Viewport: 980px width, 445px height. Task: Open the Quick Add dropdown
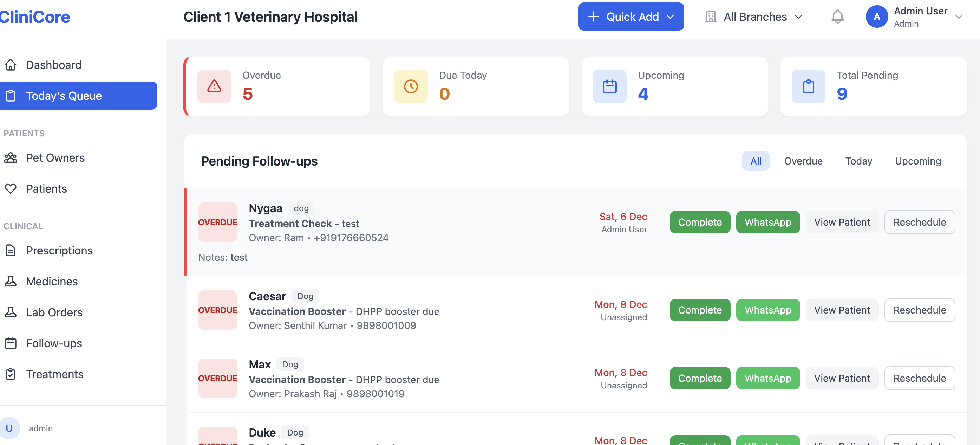(x=631, y=17)
